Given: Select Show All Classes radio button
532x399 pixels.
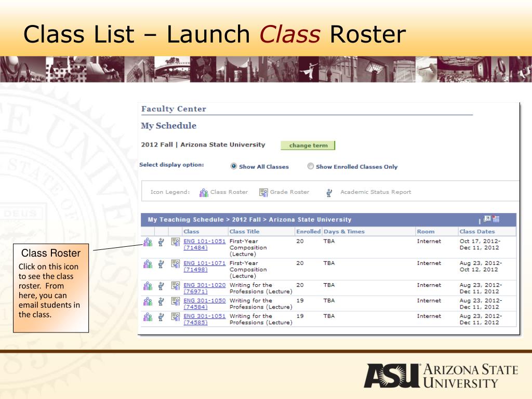Looking at the screenshot, I should 233,166.
